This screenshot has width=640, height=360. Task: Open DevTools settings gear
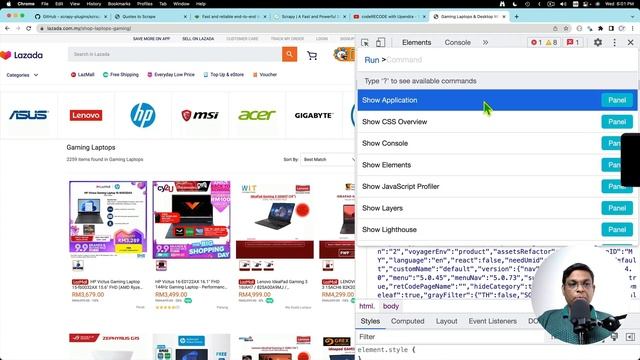click(x=598, y=42)
